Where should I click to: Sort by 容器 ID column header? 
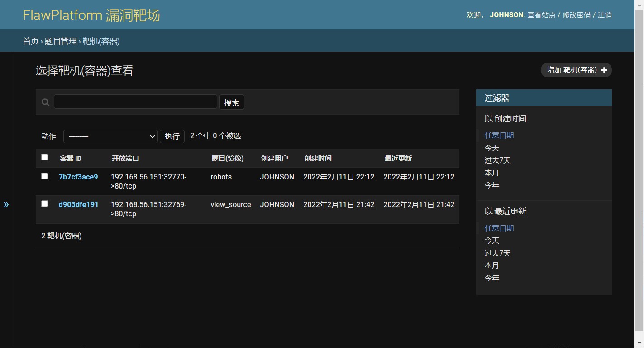(x=71, y=159)
